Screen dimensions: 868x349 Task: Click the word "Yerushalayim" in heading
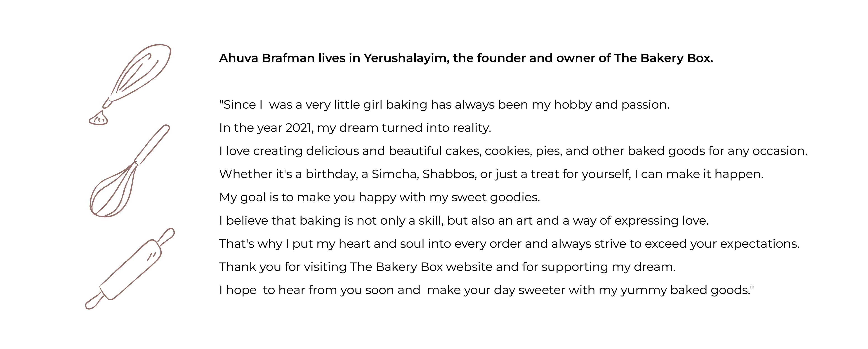pos(406,58)
